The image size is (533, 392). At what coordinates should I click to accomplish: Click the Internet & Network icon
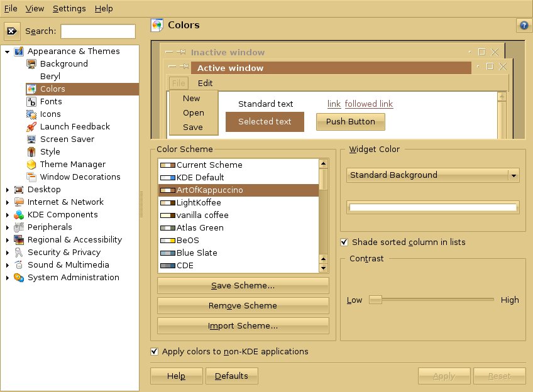click(19, 202)
